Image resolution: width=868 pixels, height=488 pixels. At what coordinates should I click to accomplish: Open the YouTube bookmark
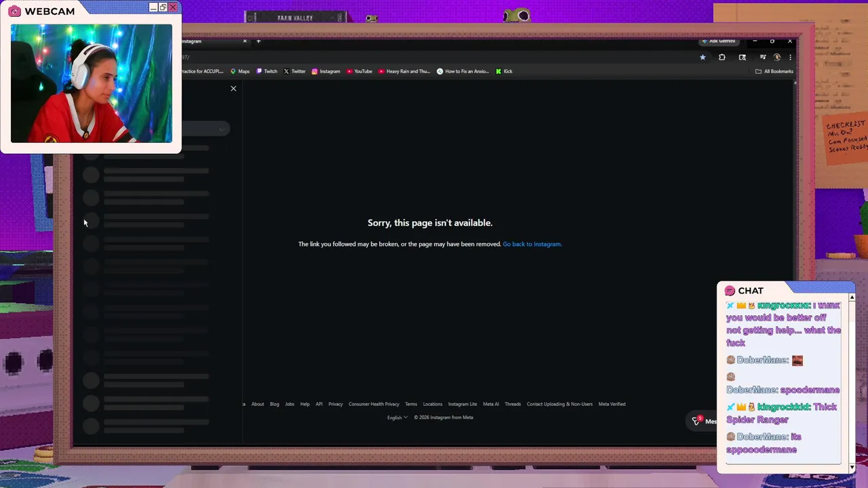359,71
